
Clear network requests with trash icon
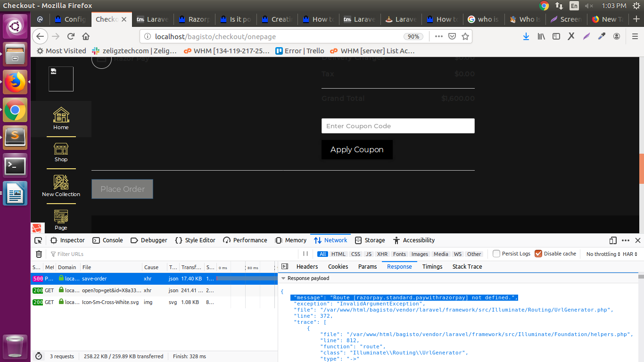point(39,254)
